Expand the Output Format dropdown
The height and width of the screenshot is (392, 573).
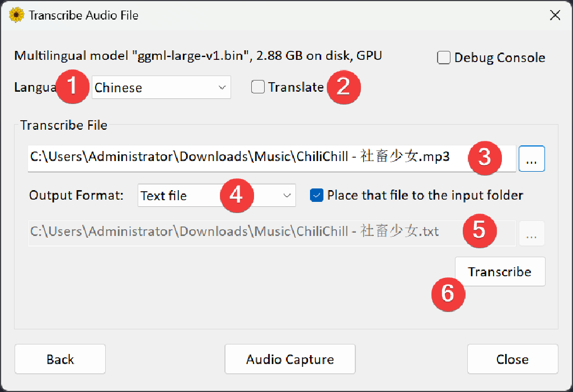point(217,196)
